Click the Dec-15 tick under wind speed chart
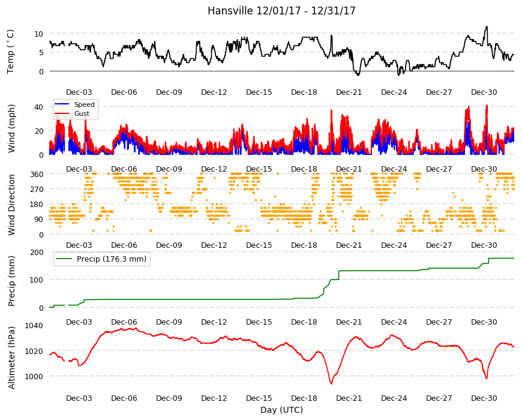 click(x=259, y=169)
